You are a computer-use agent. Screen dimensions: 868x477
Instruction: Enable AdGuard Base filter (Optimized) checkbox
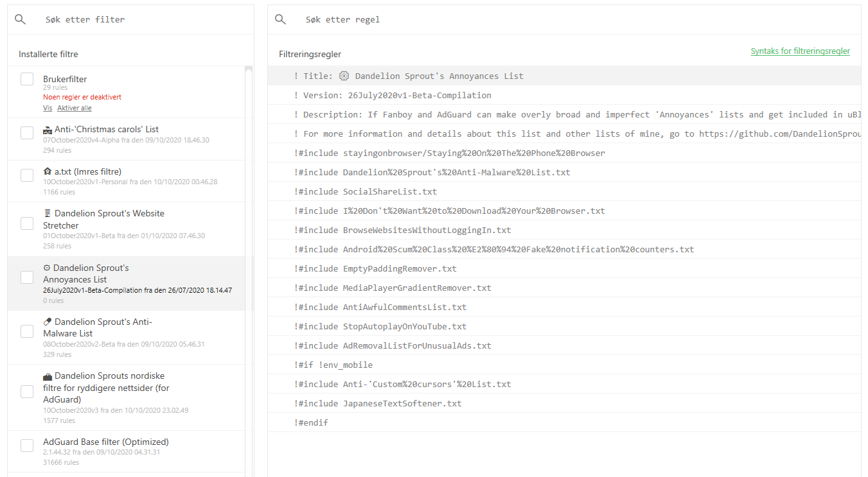pyautogui.click(x=26, y=445)
